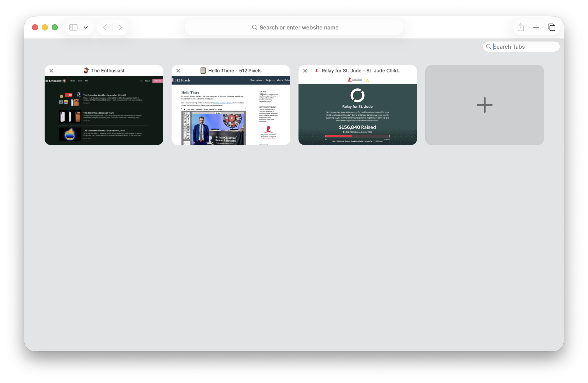The height and width of the screenshot is (383, 588).
Task: Close the Relay for St. Jude tab
Action: [305, 71]
